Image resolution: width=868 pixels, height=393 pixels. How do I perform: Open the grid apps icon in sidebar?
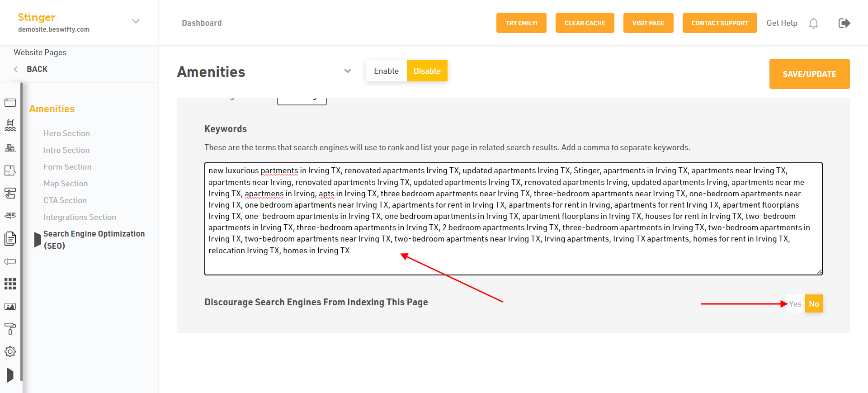click(10, 284)
